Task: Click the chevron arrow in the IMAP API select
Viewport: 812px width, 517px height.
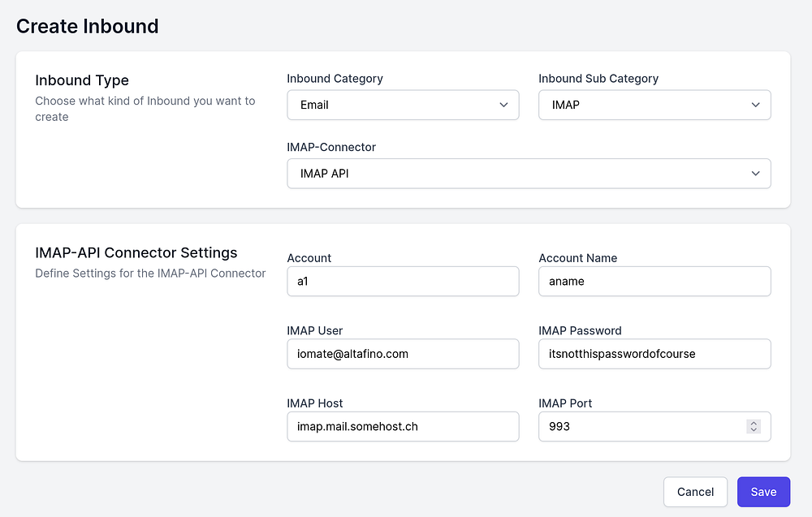Action: click(x=756, y=173)
